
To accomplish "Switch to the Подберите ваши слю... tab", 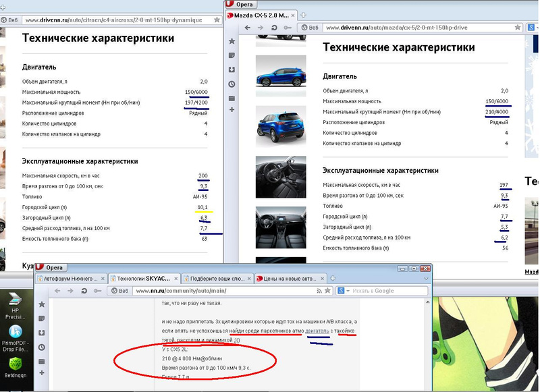I will [217, 279].
